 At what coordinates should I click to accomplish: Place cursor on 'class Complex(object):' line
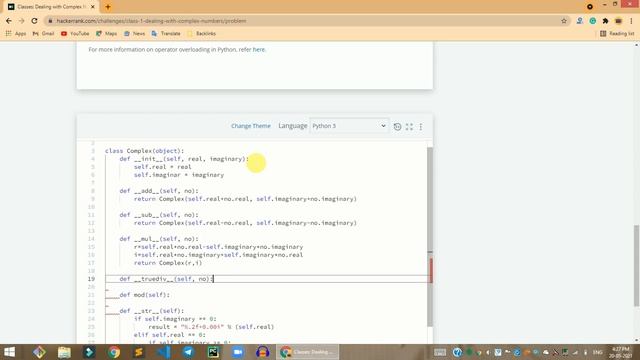(x=144, y=151)
